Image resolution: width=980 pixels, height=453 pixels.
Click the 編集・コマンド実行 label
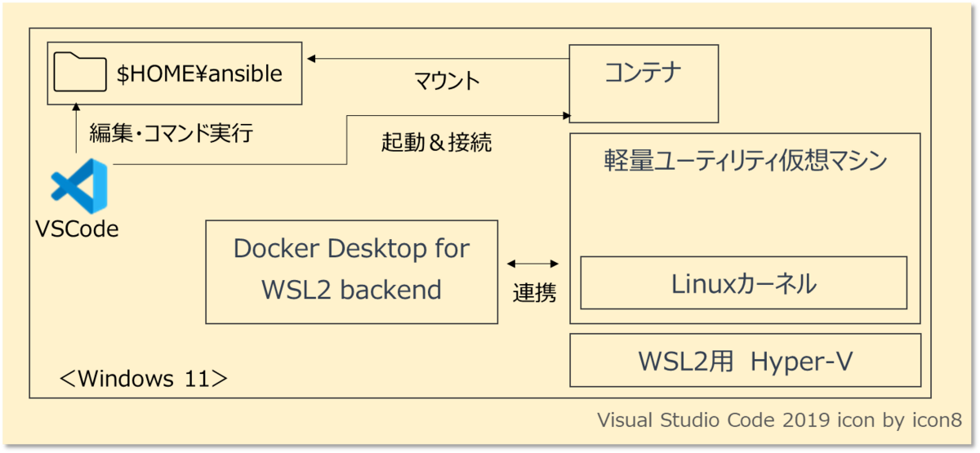pos(171,132)
